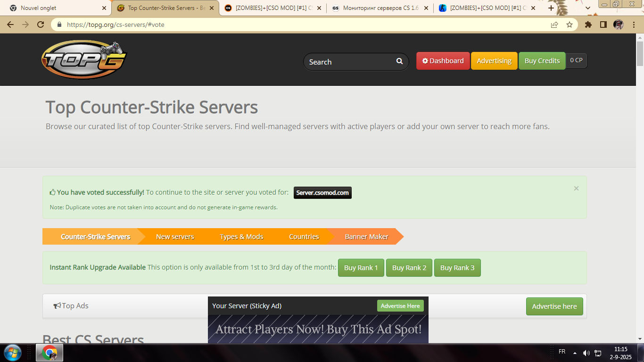Reload the page with the refresh icon
The height and width of the screenshot is (362, 644).
41,25
